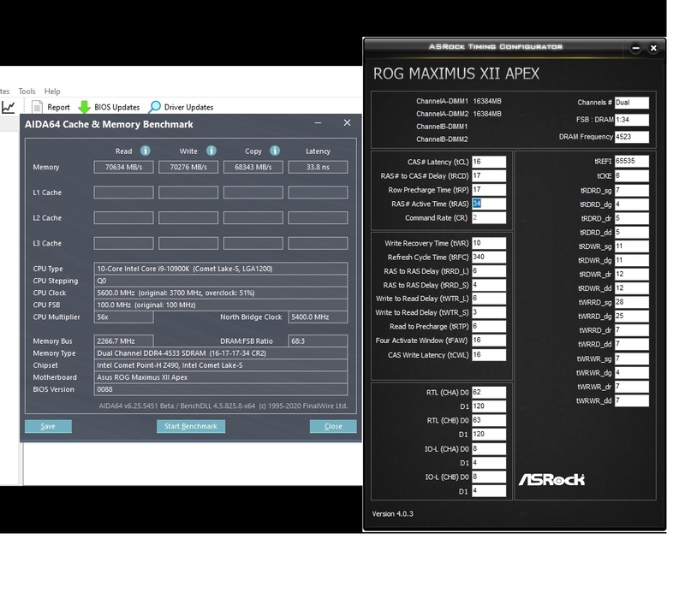Click the Motherboard Asus ROG Maximus field
This screenshot has width=685, height=616.
point(221,377)
